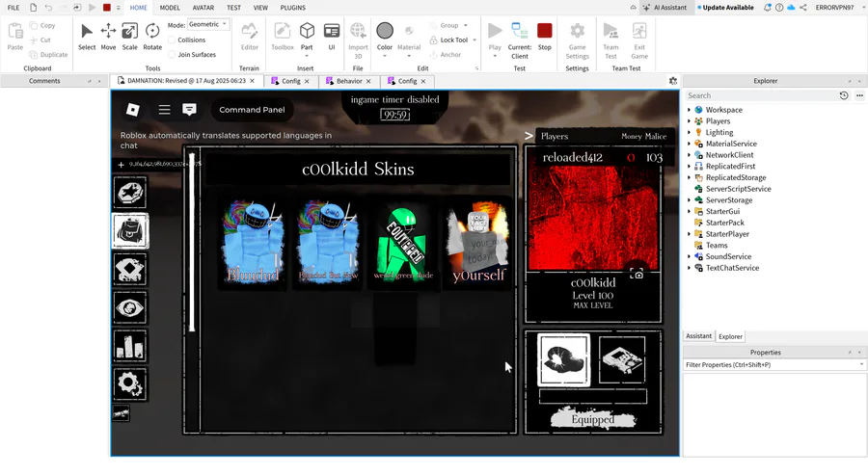868x475 pixels.
Task: Open the bar chart stats sidebar icon
Action: click(x=130, y=346)
